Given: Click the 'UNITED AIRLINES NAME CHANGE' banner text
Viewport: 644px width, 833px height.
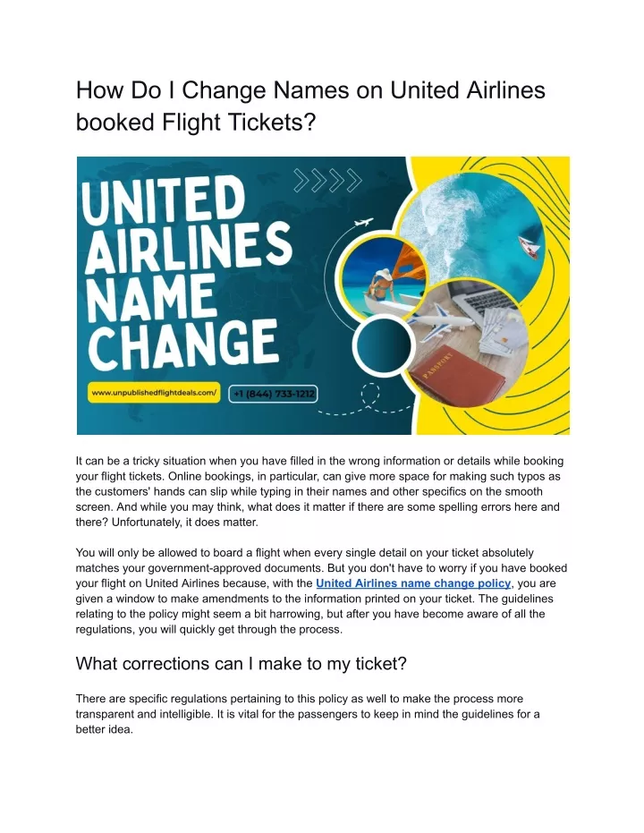Looking at the screenshot, I should pos(186,275).
